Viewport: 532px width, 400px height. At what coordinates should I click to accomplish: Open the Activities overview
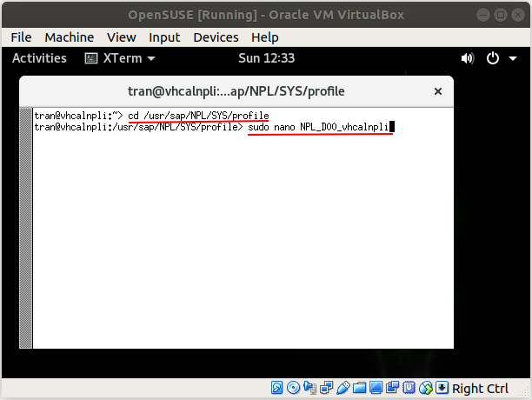click(39, 58)
